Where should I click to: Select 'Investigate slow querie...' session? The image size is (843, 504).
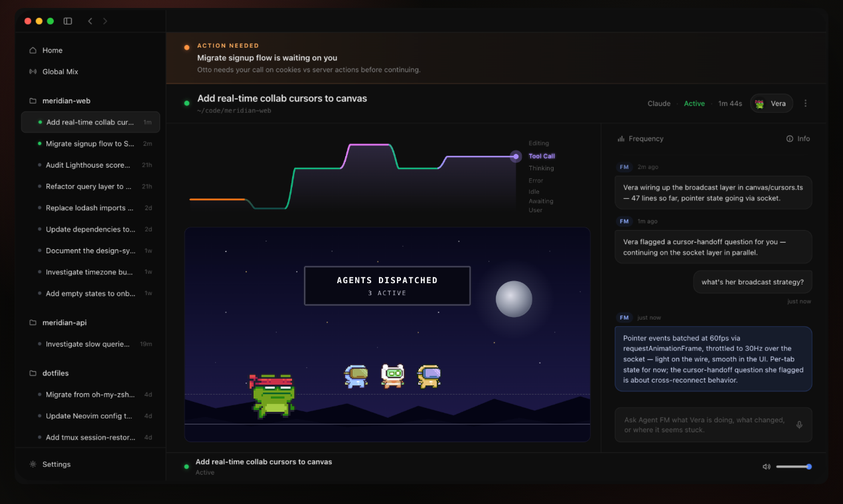coord(90,344)
